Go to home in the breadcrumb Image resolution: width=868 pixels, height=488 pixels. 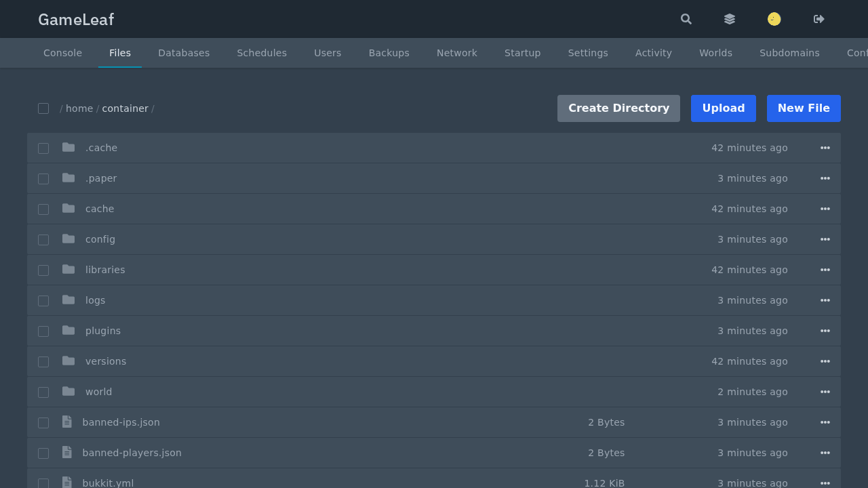[79, 108]
